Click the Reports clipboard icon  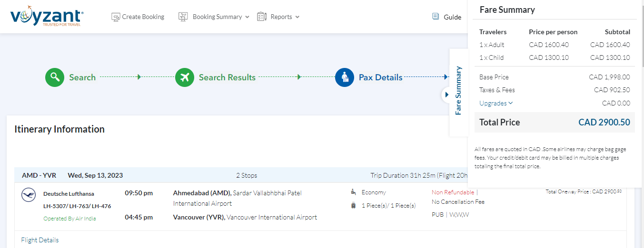point(262,17)
